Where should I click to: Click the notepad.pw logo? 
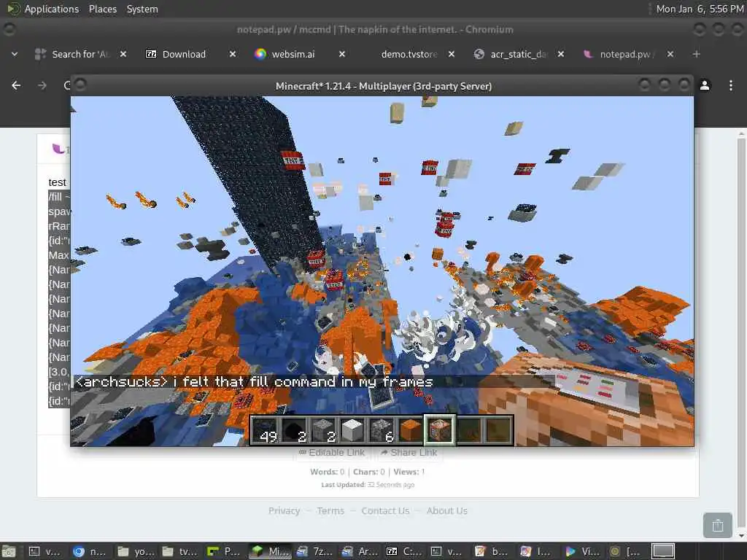pyautogui.click(x=59, y=149)
